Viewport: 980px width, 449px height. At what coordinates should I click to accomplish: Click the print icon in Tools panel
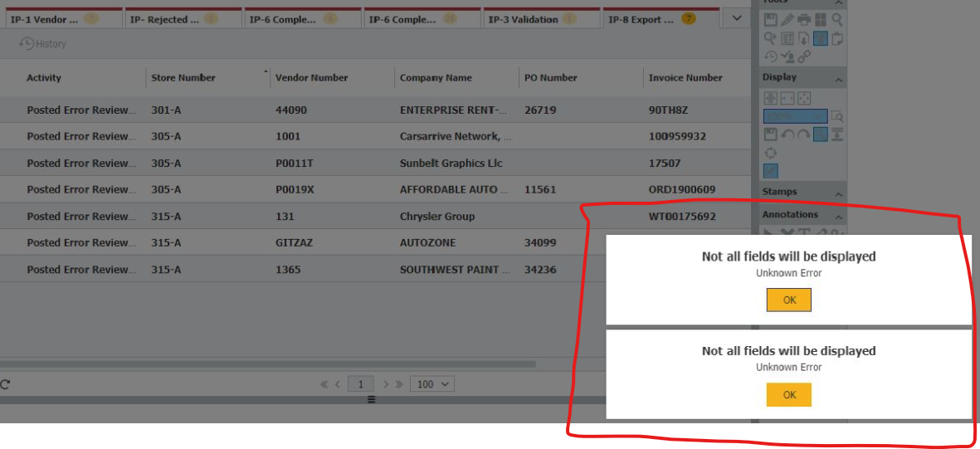click(x=803, y=20)
